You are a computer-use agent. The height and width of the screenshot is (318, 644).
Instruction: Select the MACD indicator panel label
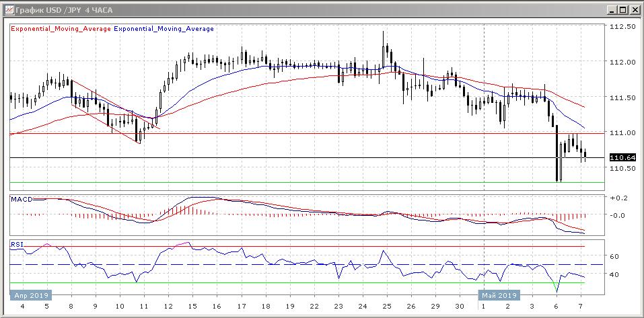coord(21,200)
